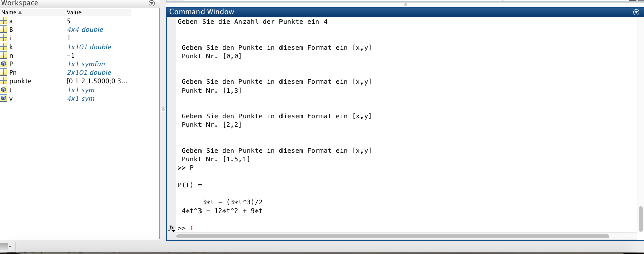Click the sym cube icon for v
Screen dimensions: 644x254
pos(4,99)
